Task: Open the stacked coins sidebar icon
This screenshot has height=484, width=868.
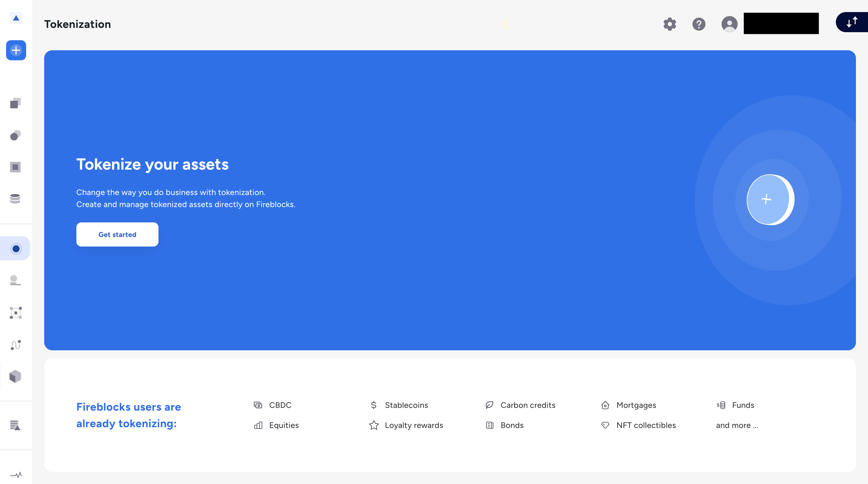Action: pyautogui.click(x=15, y=199)
